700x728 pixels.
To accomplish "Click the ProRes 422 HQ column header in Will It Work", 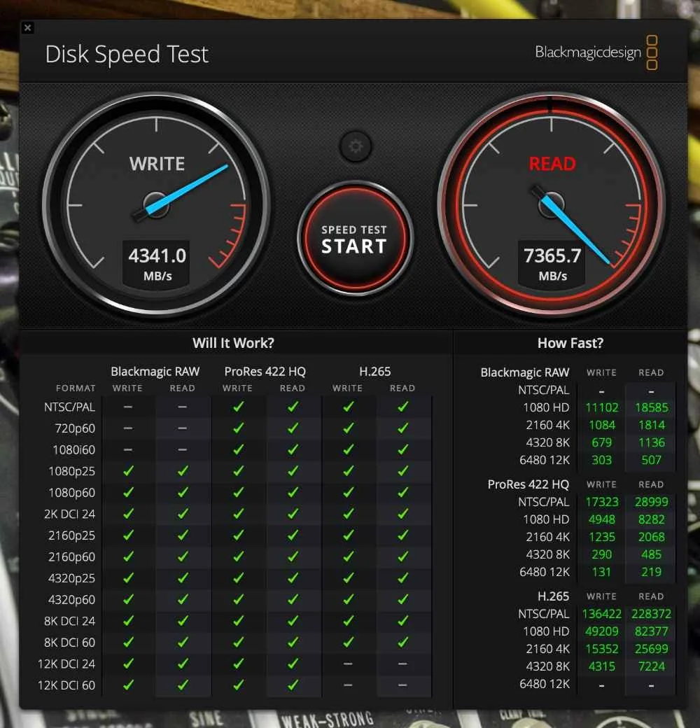I will pos(265,372).
